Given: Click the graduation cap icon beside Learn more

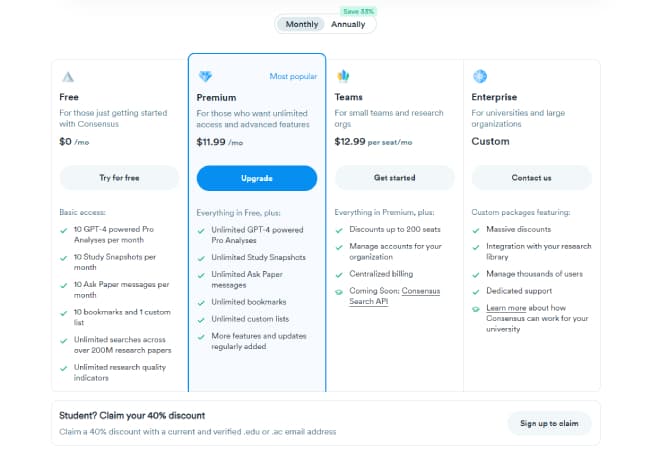Looking at the screenshot, I should 476,309.
